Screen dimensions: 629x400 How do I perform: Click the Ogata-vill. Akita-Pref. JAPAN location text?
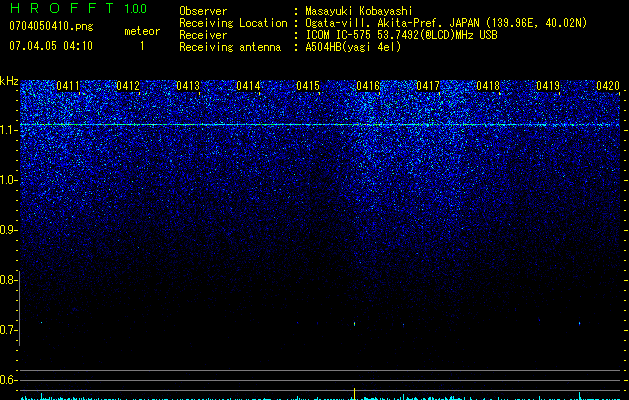446,23
